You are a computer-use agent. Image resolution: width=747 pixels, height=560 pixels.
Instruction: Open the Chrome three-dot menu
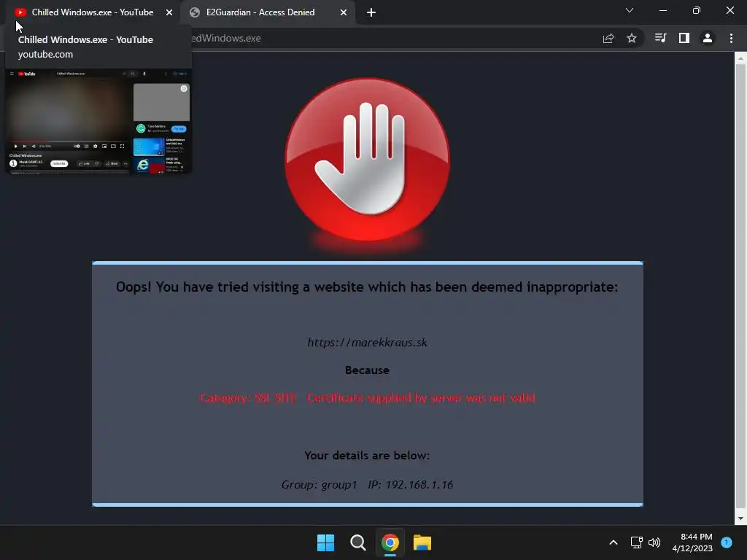(731, 38)
